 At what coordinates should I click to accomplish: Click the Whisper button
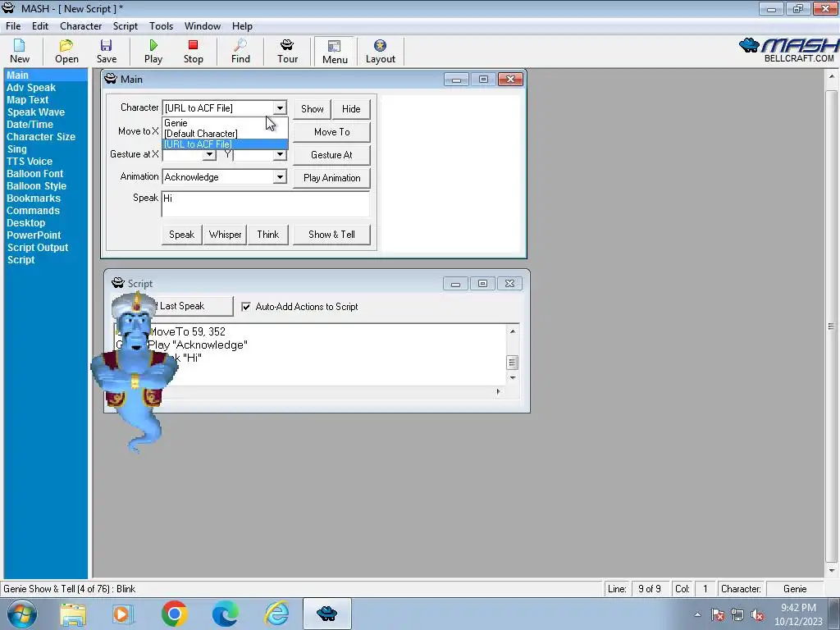225,235
